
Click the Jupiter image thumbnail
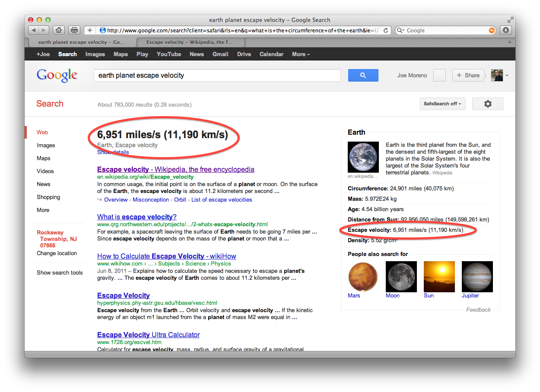[x=477, y=277]
